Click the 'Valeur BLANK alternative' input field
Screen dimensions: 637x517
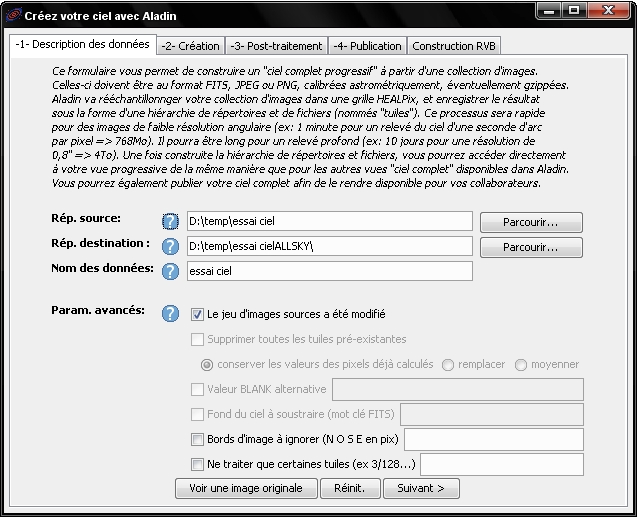click(458, 389)
